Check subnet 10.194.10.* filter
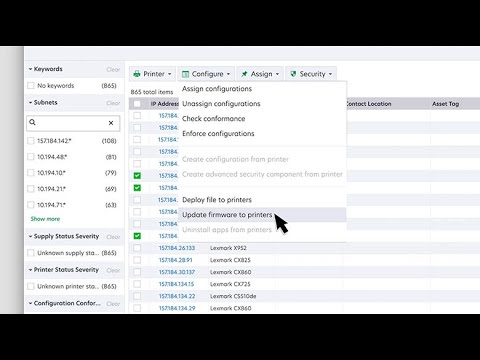 31,173
